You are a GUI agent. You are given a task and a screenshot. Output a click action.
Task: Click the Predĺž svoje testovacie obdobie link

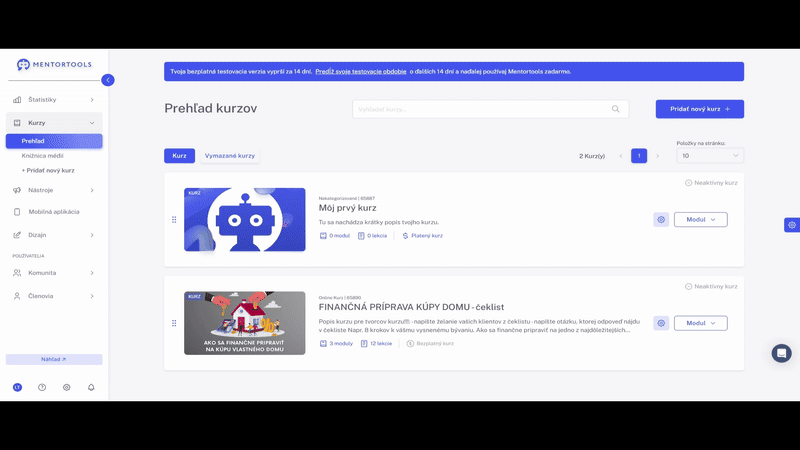coord(361,71)
